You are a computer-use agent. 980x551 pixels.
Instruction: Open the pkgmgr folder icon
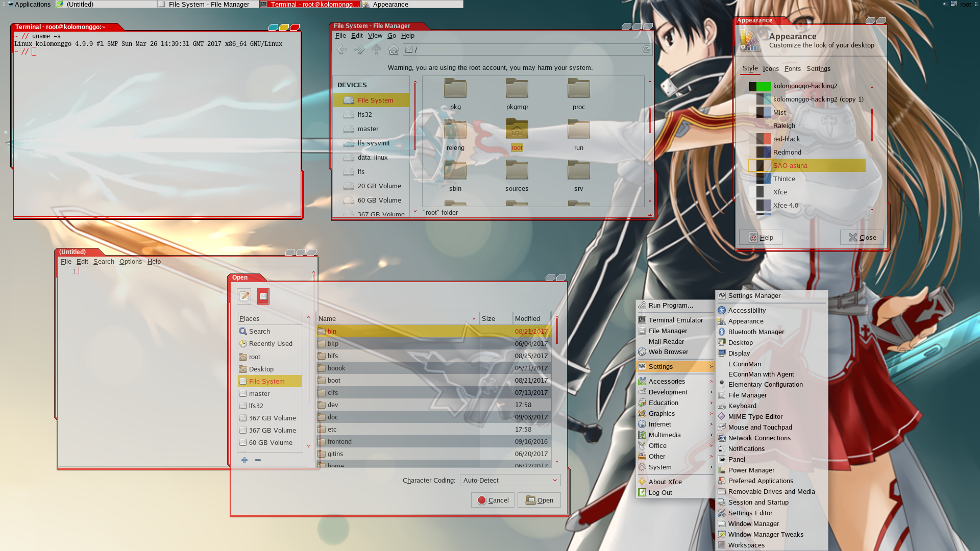[517, 89]
